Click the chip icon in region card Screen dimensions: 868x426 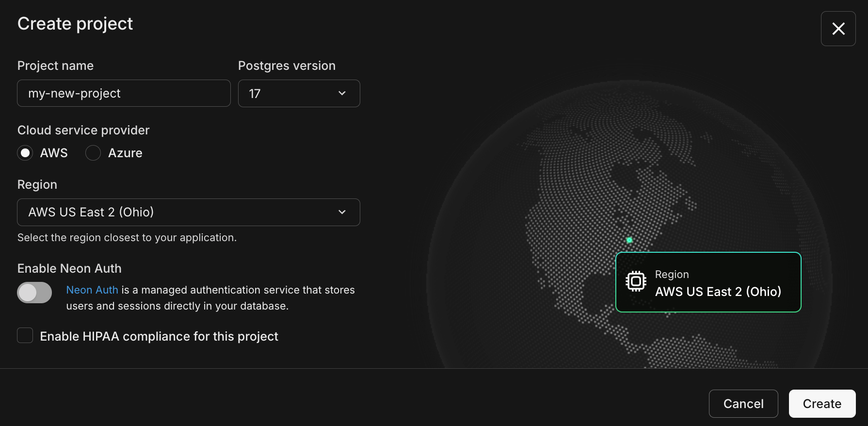[x=636, y=281]
